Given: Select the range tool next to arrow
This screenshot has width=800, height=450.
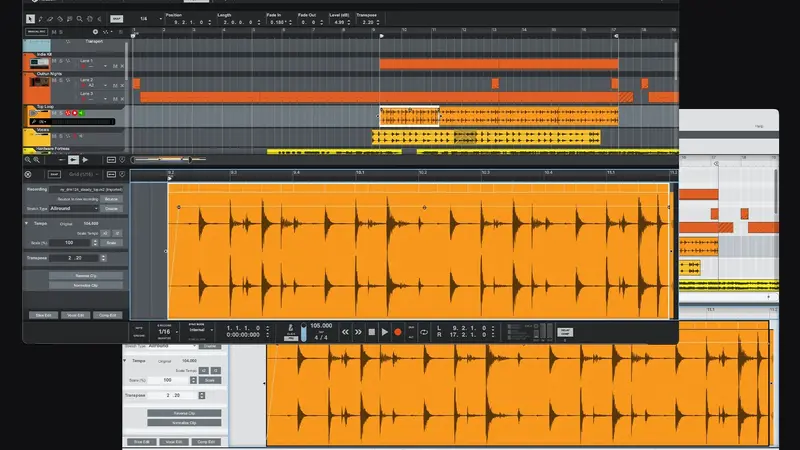Looking at the screenshot, I should pyautogui.click(x=40, y=19).
